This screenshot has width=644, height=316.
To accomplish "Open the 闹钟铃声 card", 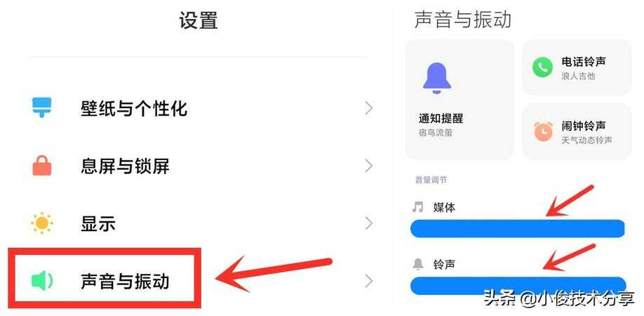I will 577,131.
